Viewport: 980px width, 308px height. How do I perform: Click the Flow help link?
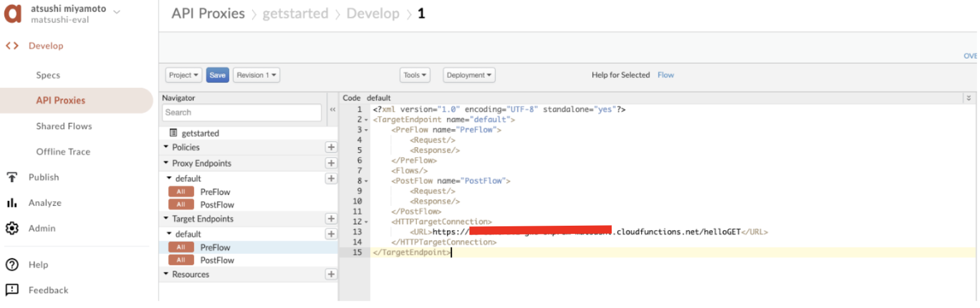pos(665,75)
